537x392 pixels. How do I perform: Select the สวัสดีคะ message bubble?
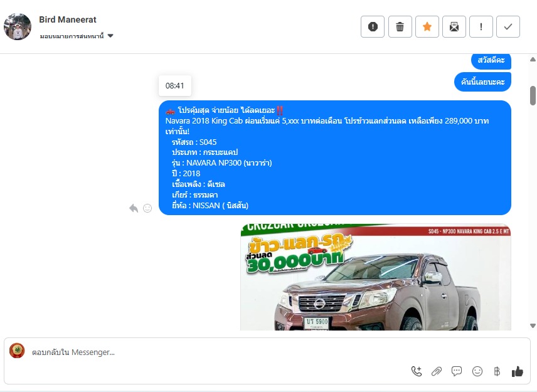coord(491,61)
